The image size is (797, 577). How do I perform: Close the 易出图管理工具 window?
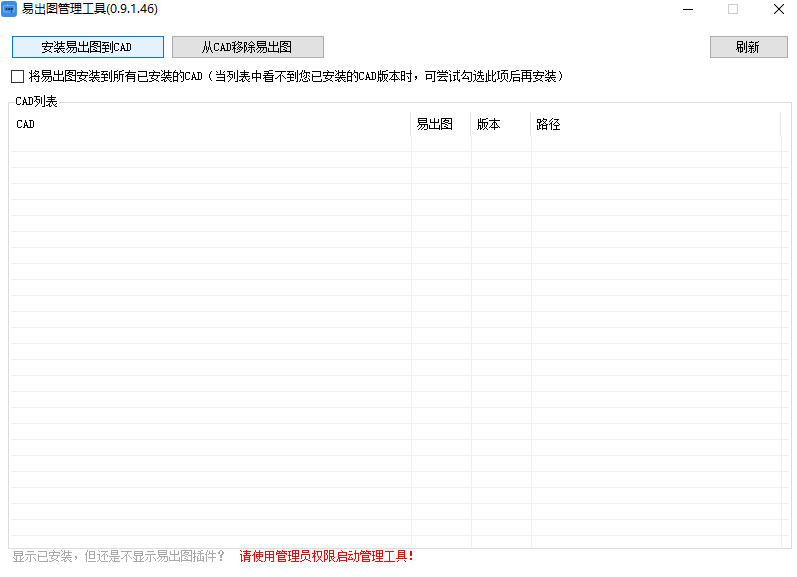coord(778,9)
